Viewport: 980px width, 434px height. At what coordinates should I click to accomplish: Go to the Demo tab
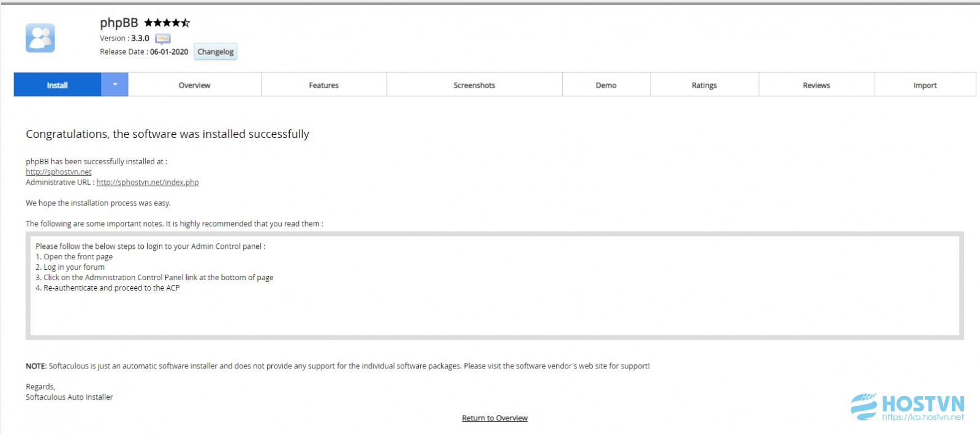coord(606,85)
